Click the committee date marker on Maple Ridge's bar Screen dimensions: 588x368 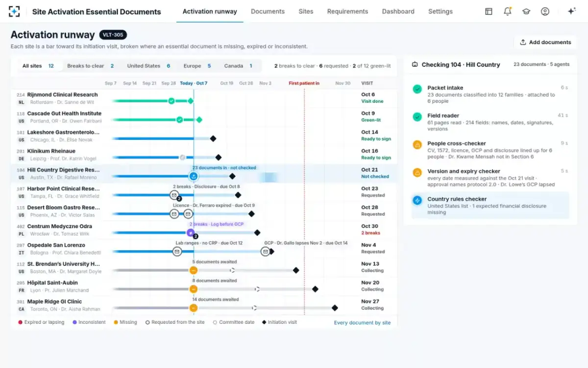[x=254, y=308]
